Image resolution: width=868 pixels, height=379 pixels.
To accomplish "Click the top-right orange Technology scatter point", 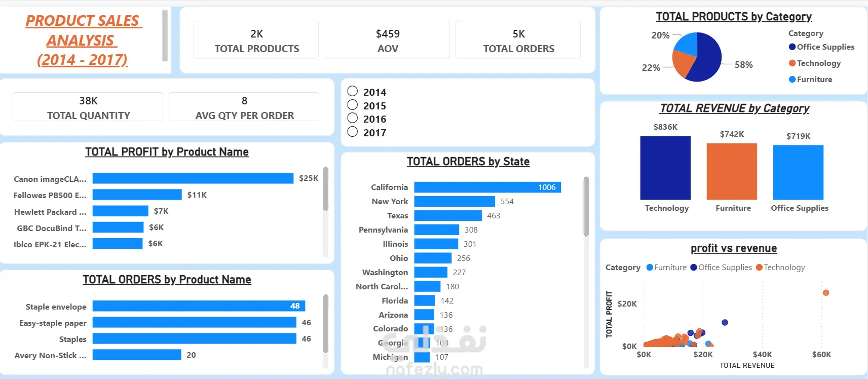I will [x=826, y=293].
